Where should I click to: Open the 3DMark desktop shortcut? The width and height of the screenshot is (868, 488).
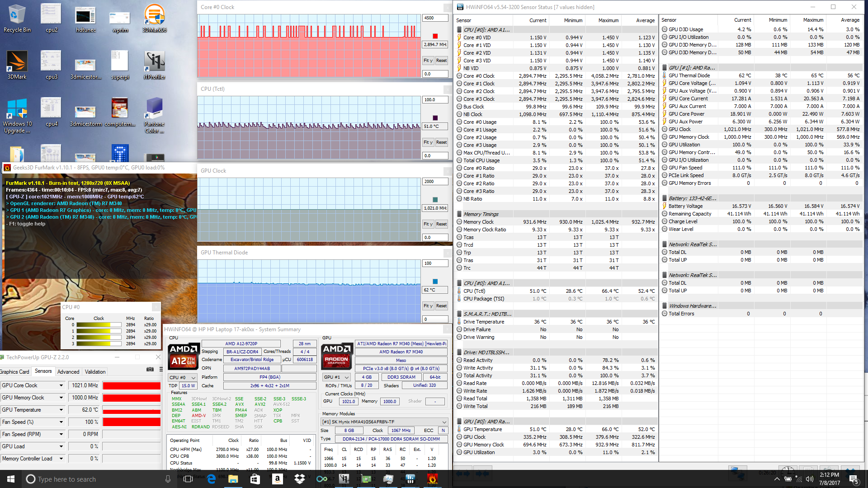(x=17, y=66)
